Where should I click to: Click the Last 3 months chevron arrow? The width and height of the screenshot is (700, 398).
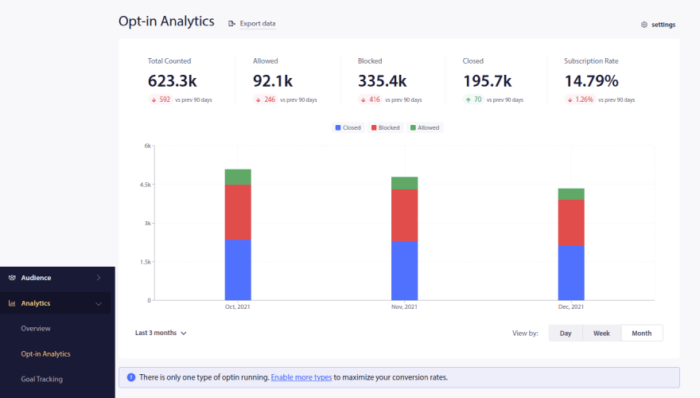(x=183, y=333)
